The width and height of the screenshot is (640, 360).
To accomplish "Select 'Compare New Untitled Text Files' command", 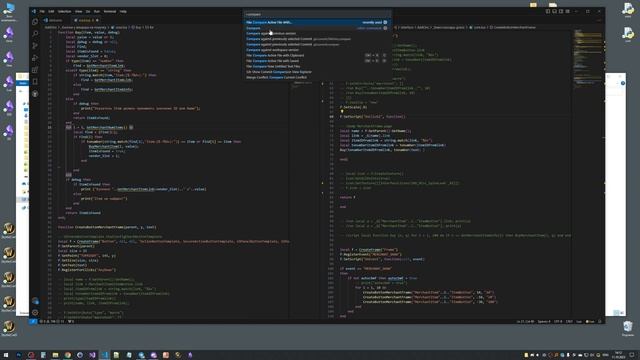I will [318, 66].
